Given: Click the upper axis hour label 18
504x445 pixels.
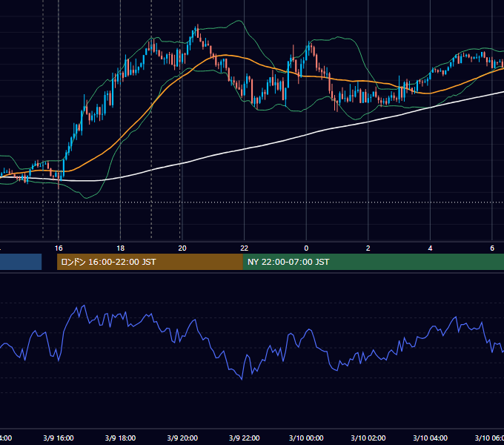Looking at the screenshot, I should point(121,248).
